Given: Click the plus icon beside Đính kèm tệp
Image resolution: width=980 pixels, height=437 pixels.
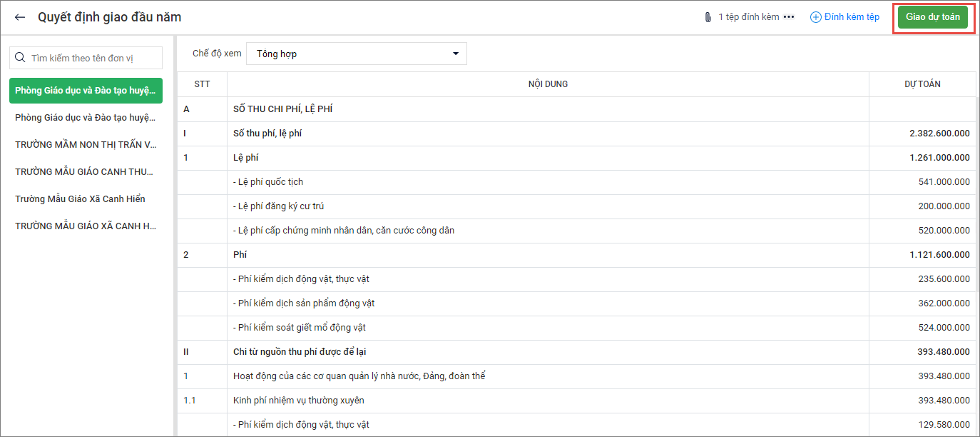Looking at the screenshot, I should coord(816,17).
